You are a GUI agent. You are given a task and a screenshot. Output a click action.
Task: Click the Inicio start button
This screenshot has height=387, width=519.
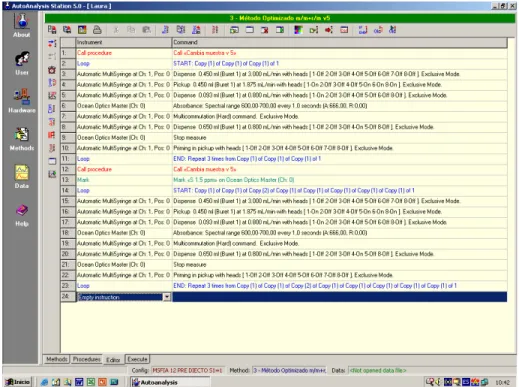(18, 382)
